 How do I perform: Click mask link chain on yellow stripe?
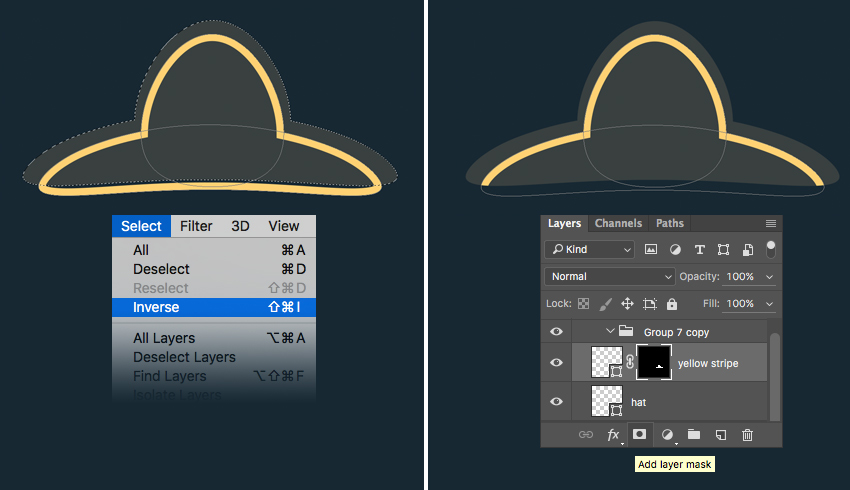(630, 362)
